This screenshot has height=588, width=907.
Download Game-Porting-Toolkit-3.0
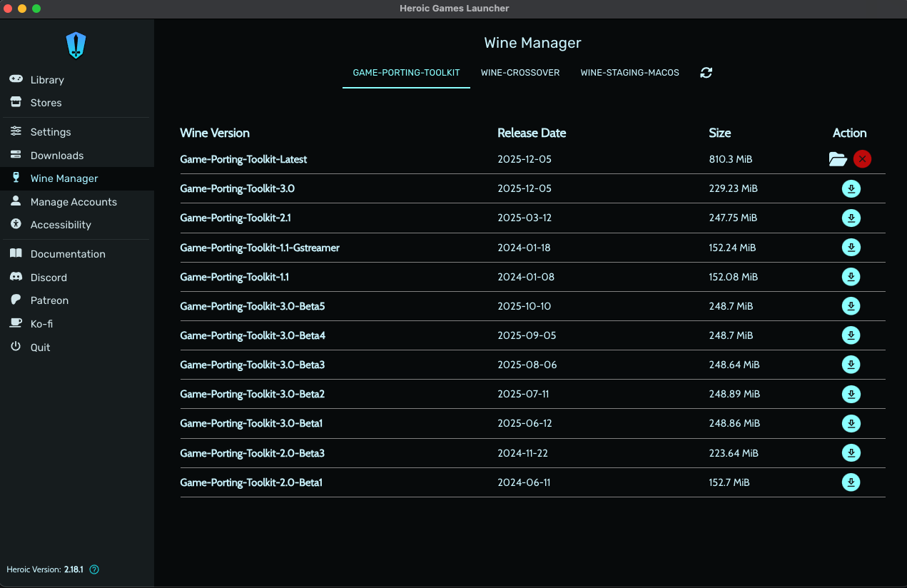coord(851,189)
